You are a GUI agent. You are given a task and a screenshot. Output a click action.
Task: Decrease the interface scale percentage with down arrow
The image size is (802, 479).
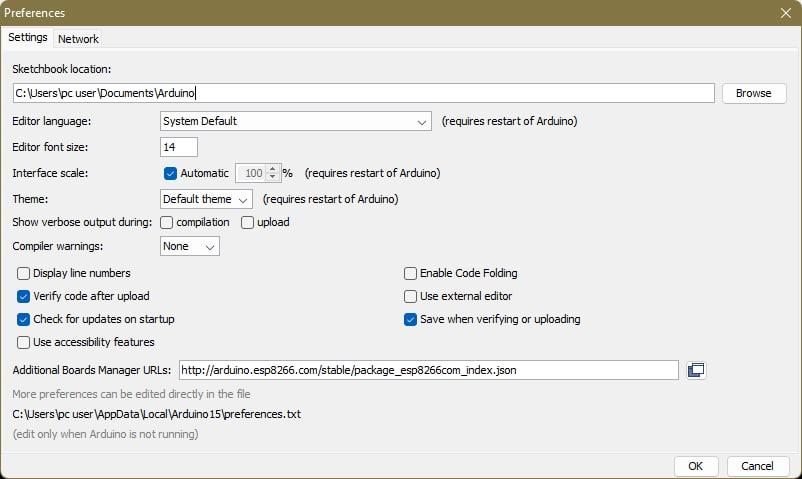point(273,177)
